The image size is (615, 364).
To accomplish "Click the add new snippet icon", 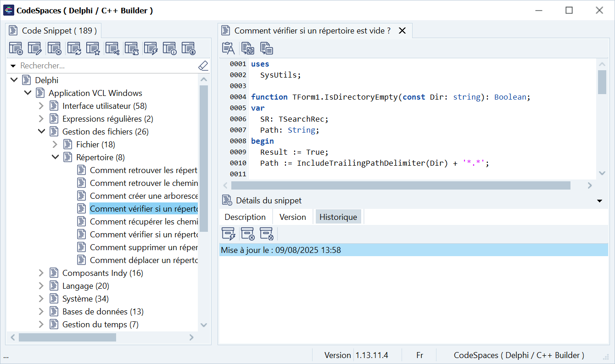I will pyautogui.click(x=16, y=48).
